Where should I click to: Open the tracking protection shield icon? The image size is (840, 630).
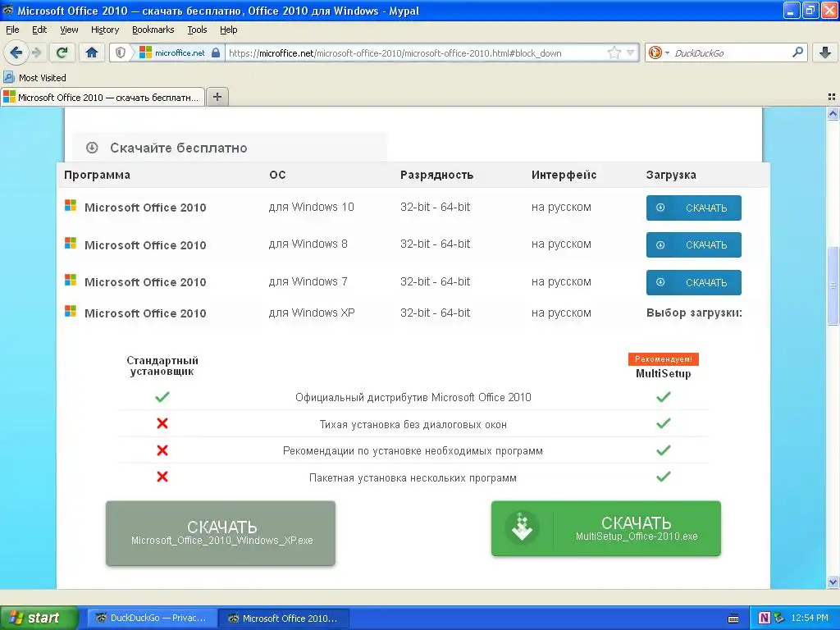[x=121, y=52]
